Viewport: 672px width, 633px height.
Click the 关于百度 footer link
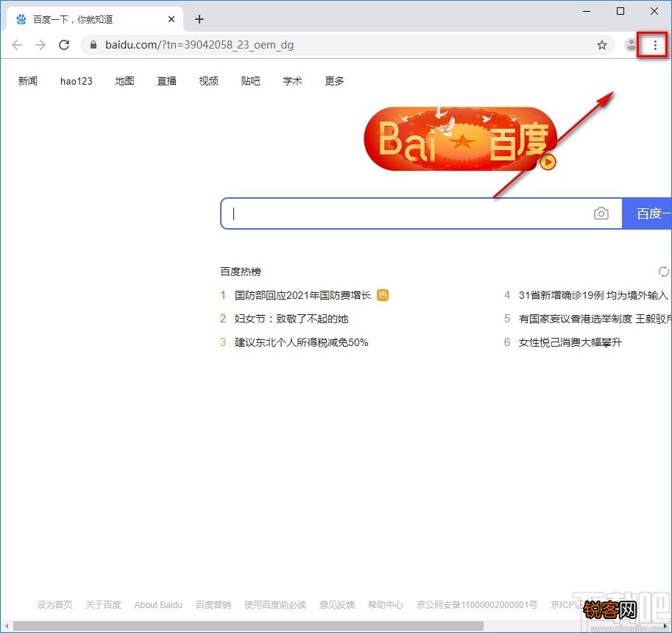[103, 605]
